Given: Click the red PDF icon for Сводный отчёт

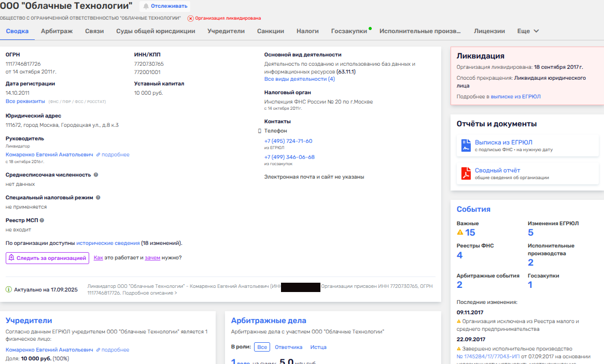Looking at the screenshot, I should [x=466, y=173].
